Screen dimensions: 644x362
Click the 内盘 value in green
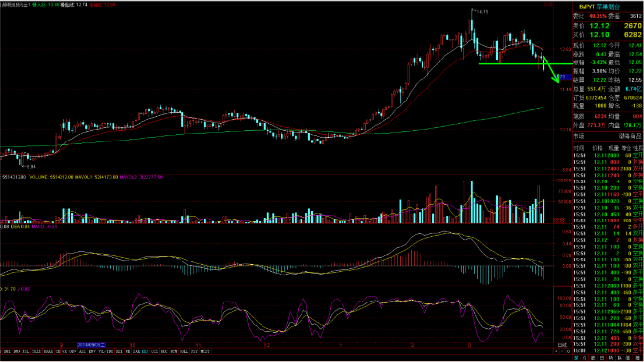(633, 125)
